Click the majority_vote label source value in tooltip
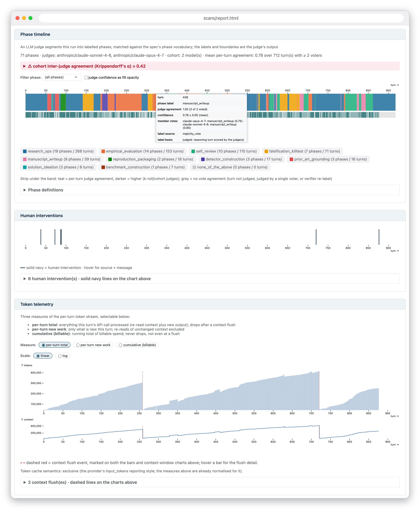Image resolution: width=420 pixels, height=509 pixels. click(192, 134)
